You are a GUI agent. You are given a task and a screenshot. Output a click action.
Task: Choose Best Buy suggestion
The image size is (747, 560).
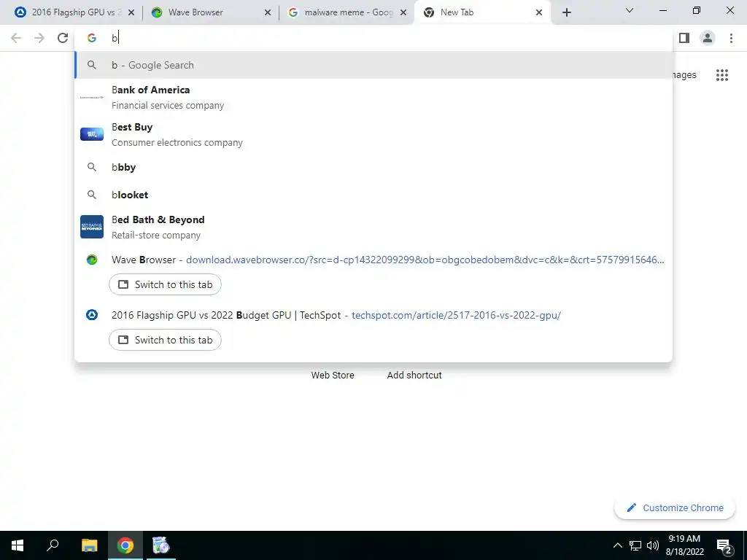(373, 134)
